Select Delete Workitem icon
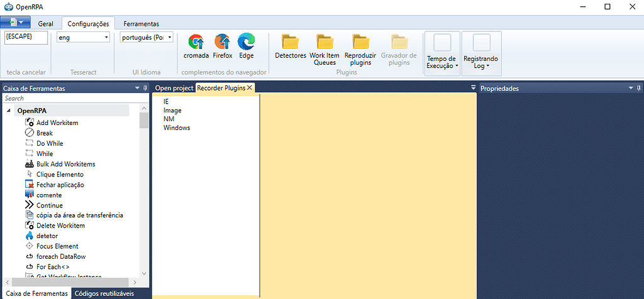The image size is (644, 299). coord(29,225)
